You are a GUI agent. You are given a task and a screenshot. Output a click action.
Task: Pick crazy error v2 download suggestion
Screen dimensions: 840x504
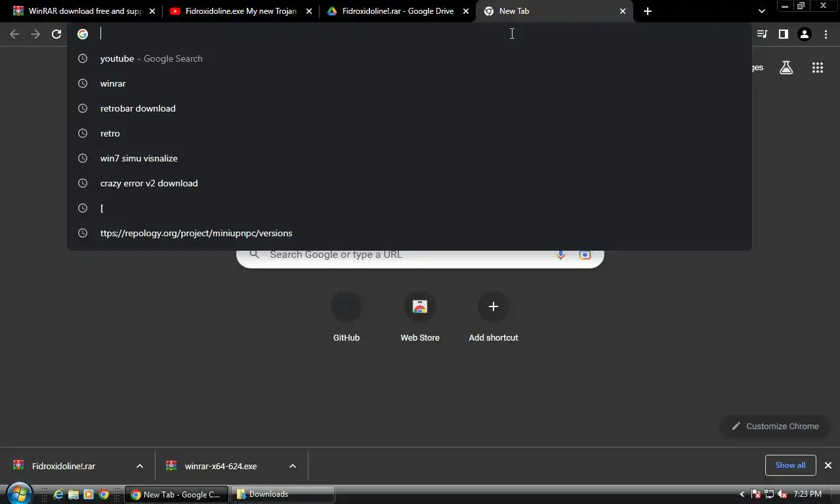coord(409,183)
